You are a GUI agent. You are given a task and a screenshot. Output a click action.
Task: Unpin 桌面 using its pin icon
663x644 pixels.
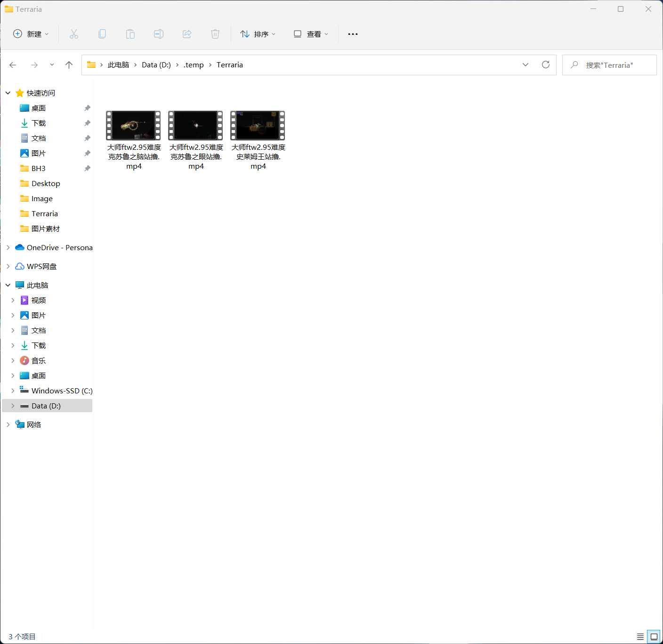87,108
